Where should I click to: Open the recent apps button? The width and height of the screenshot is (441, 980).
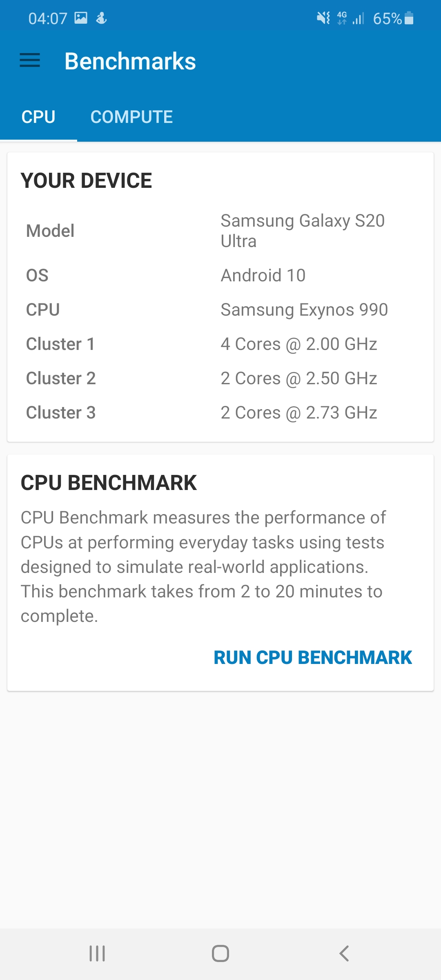[97, 953]
